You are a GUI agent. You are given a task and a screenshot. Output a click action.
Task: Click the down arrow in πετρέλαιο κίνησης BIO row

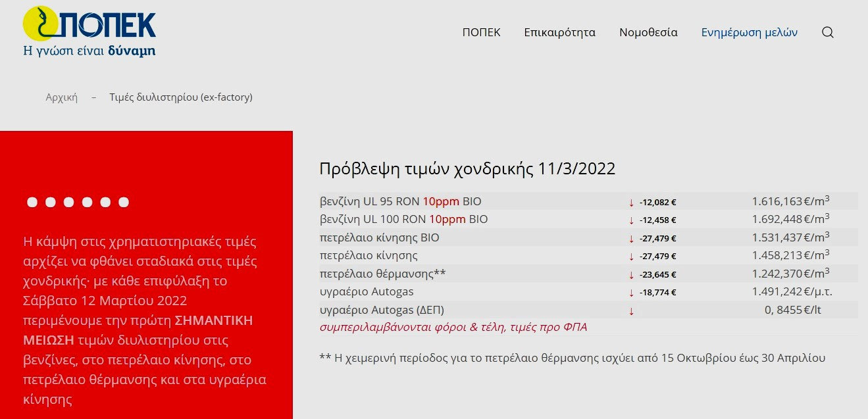631,238
